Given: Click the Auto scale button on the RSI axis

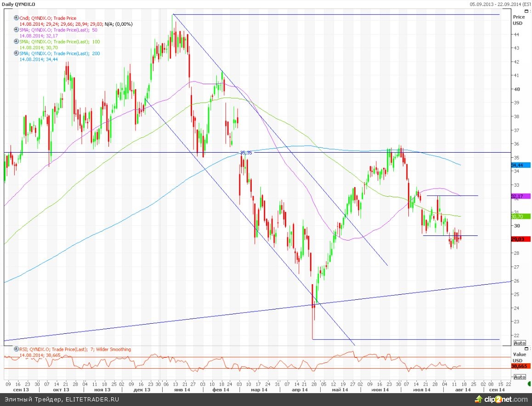Looking at the screenshot, I should (x=520, y=377).
